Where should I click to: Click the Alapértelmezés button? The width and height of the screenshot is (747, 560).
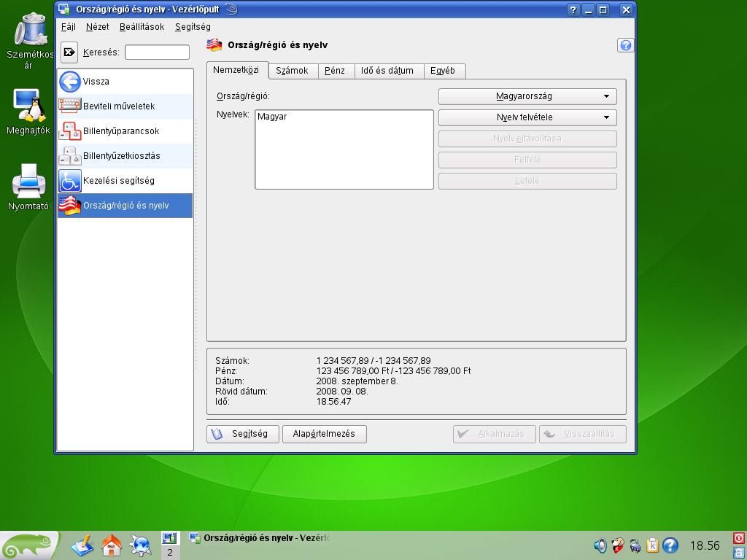pos(324,434)
